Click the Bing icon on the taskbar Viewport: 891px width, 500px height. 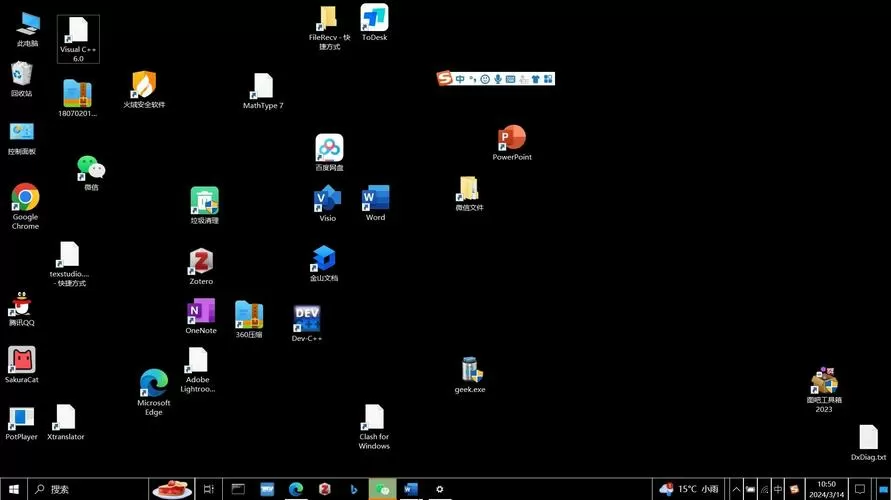[353, 489]
